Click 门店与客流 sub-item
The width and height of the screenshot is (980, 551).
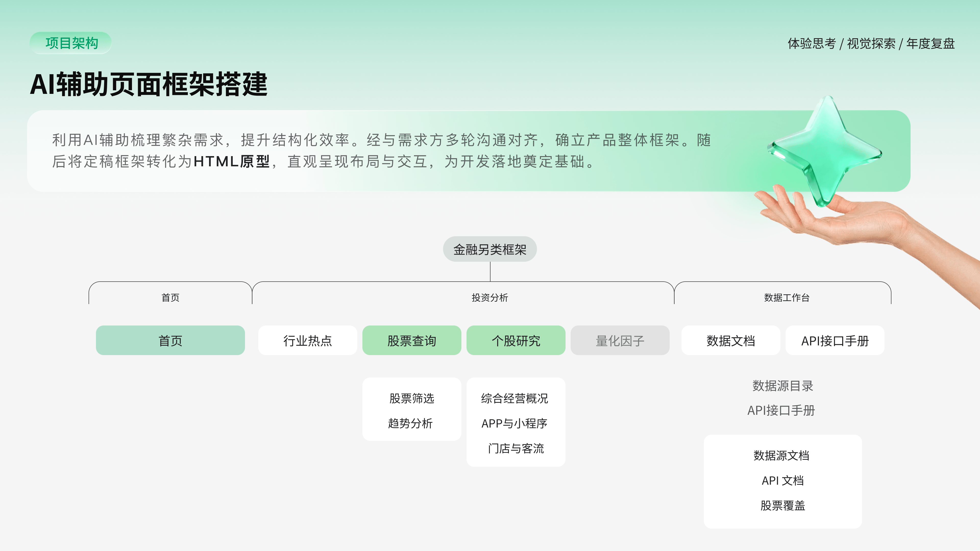point(516,448)
